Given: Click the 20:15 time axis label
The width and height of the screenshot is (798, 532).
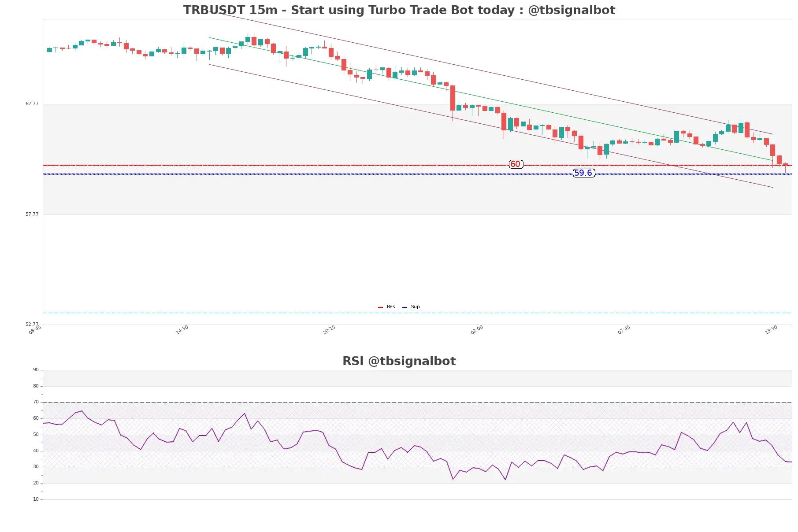Looking at the screenshot, I should click(x=329, y=330).
